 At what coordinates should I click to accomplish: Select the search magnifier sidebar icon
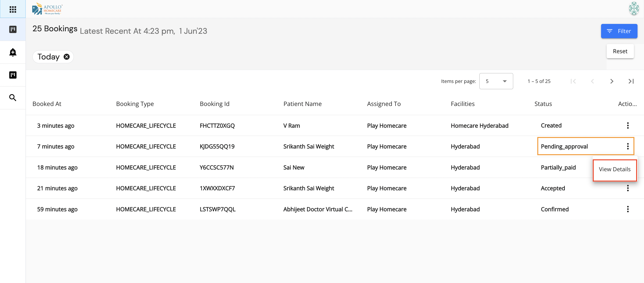click(13, 97)
